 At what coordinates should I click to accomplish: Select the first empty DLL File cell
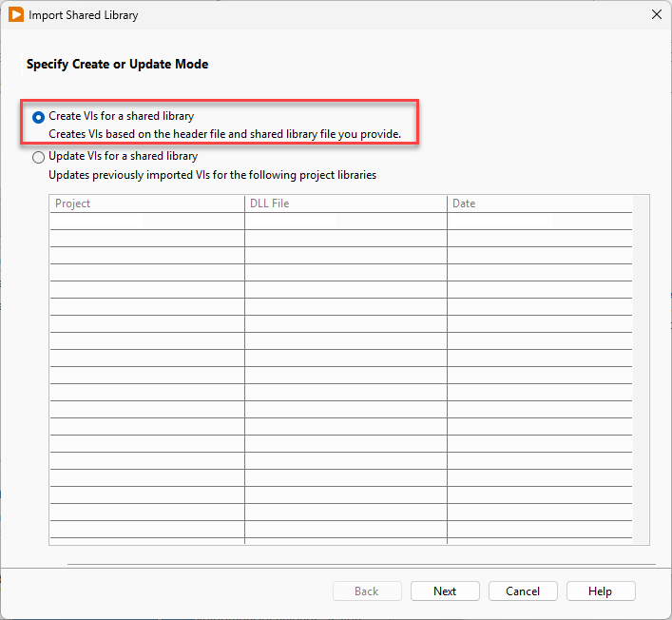click(345, 222)
